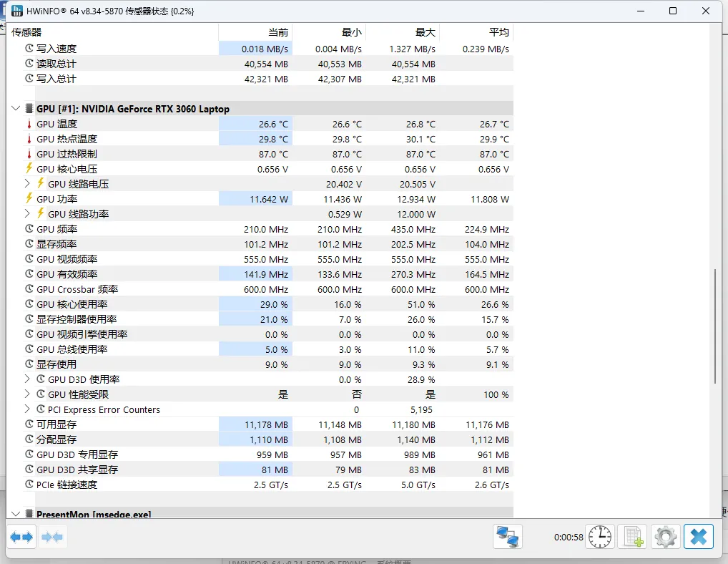Select the GPU D3D 共享显存 row label

[77, 470]
